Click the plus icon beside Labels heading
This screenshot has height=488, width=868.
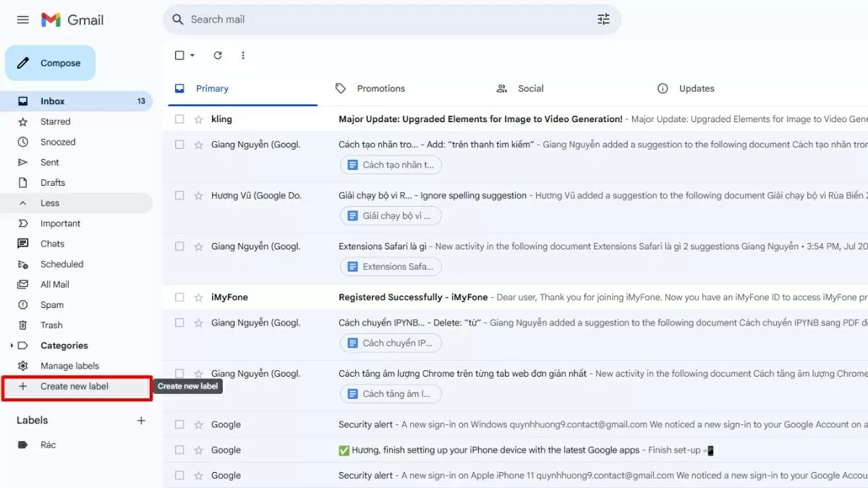tap(141, 421)
